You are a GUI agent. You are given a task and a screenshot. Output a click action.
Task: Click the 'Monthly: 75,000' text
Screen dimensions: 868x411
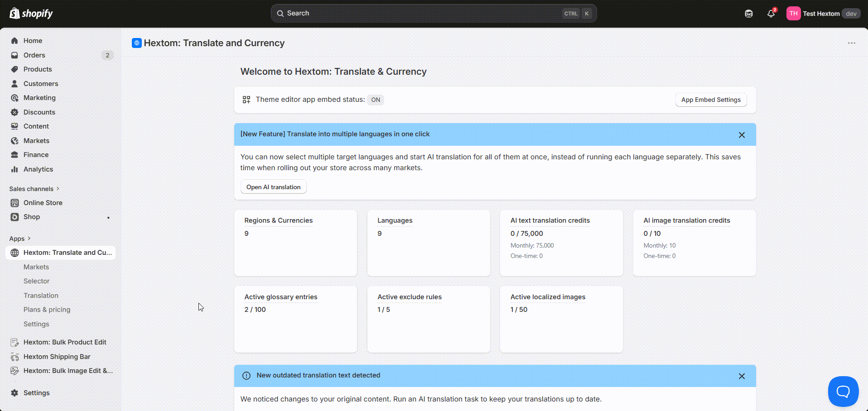532,245
